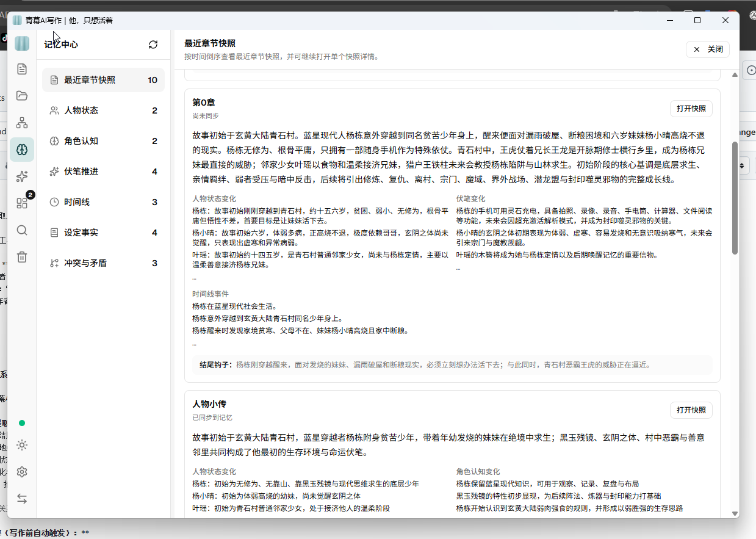Click the vertical scrollbar thumb
The width and height of the screenshot is (756, 539).
pos(735,198)
